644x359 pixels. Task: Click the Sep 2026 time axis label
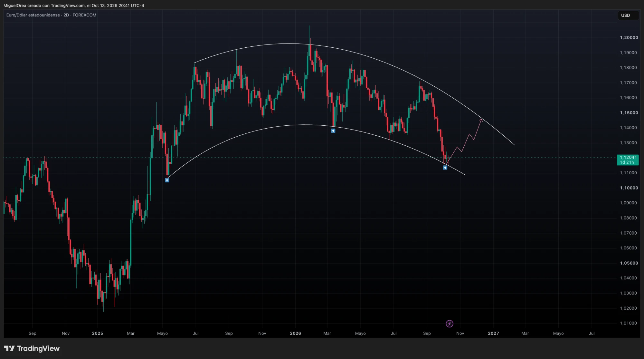[427, 333]
